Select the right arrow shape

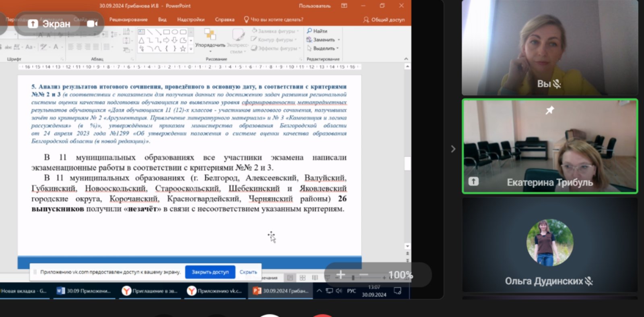click(x=166, y=40)
